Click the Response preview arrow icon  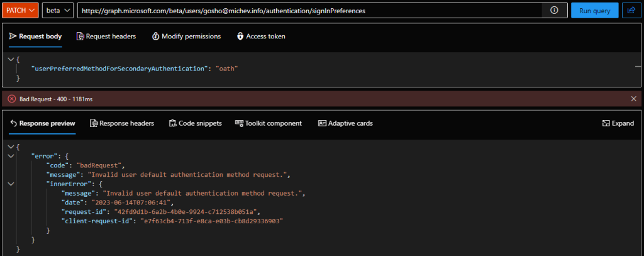[x=13, y=123]
